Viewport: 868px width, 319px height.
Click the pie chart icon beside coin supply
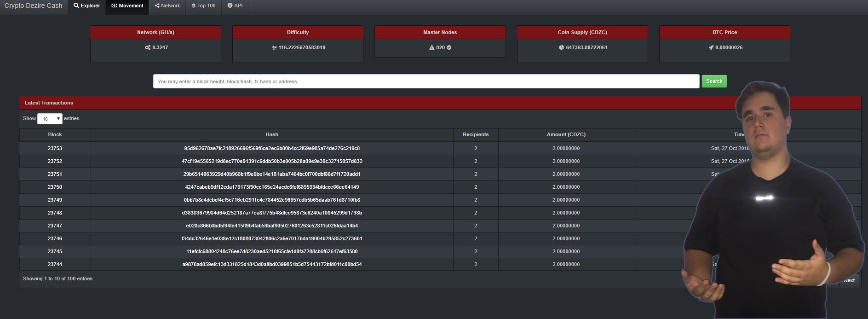click(562, 47)
